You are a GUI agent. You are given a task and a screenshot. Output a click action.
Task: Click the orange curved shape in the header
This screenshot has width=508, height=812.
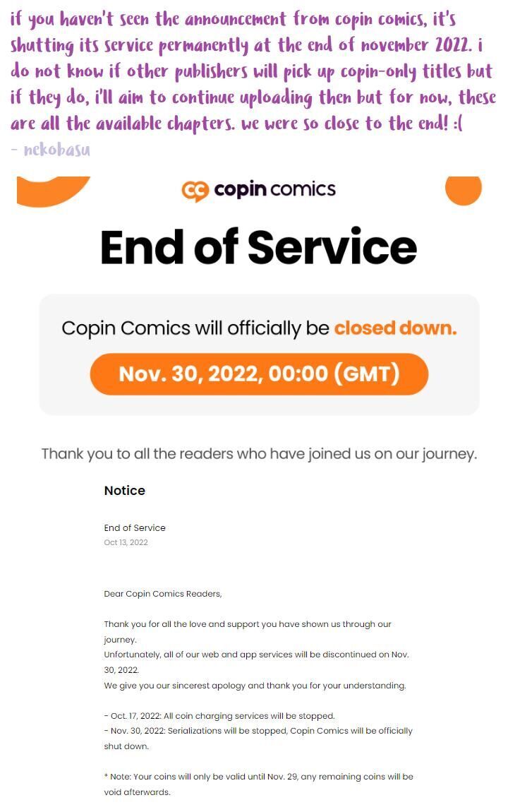pyautogui.click(x=53, y=191)
